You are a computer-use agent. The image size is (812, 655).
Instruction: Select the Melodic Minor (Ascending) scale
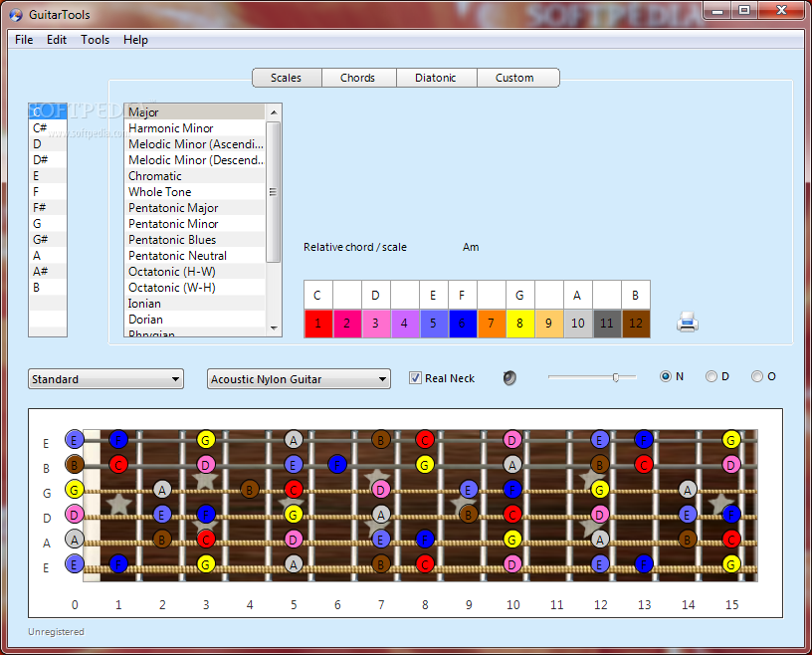point(195,144)
